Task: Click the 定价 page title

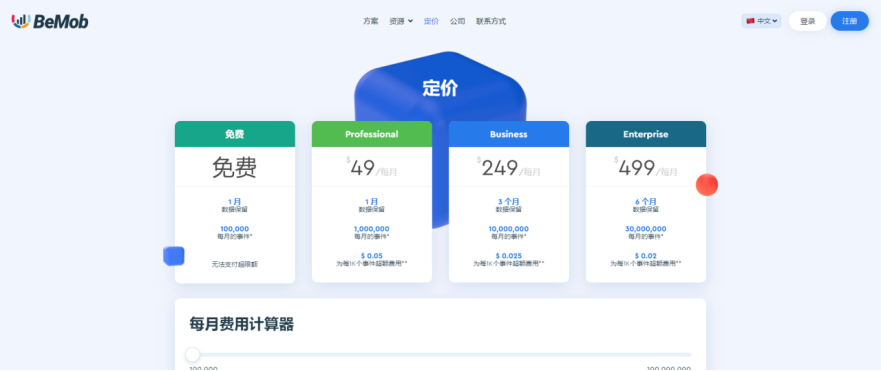Action: tap(440, 88)
